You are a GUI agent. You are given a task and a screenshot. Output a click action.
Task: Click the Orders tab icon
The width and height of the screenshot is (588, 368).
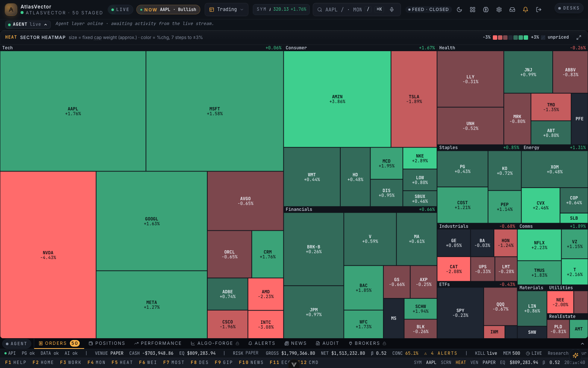[x=41, y=343]
